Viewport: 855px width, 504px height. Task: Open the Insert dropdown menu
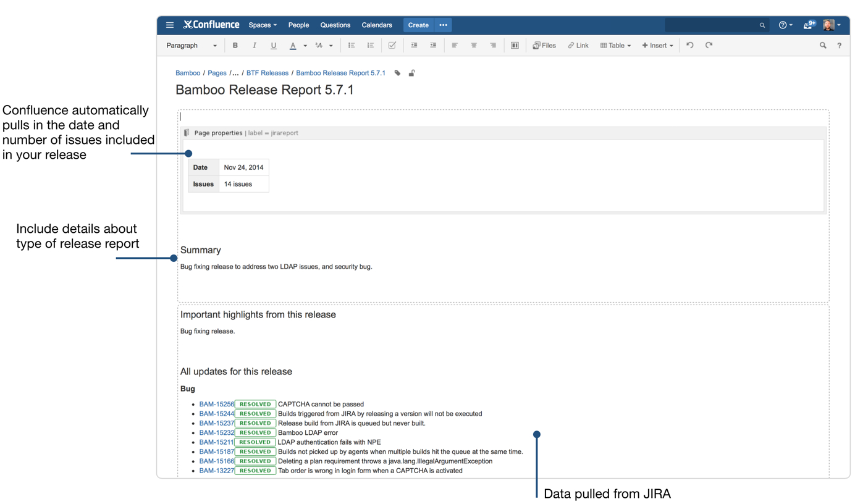pyautogui.click(x=657, y=46)
